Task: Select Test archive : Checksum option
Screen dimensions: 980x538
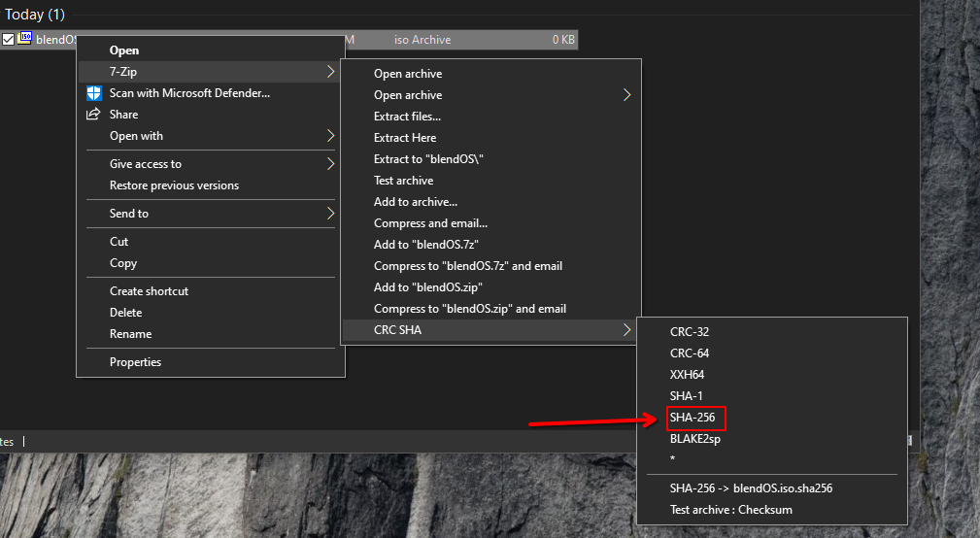Action: click(730, 510)
